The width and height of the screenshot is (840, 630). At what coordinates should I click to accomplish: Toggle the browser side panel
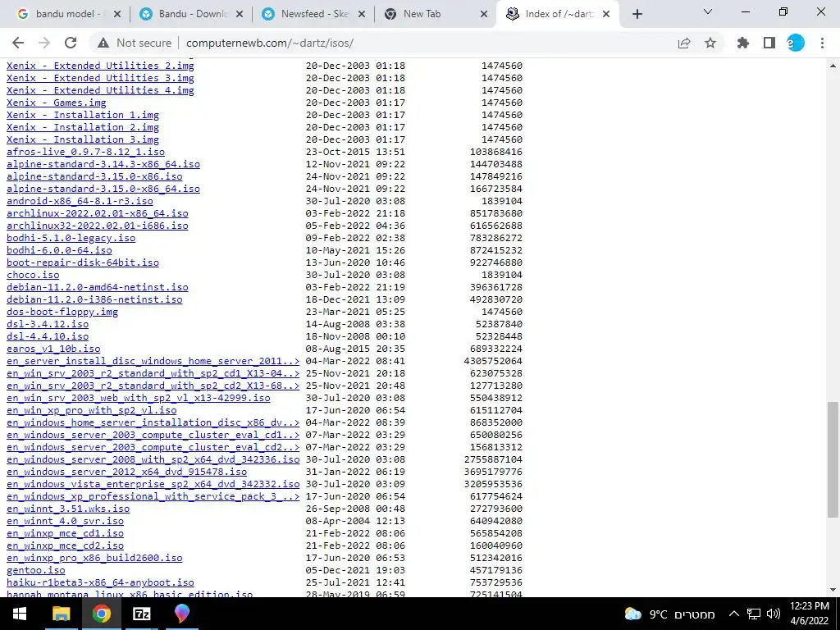769,43
